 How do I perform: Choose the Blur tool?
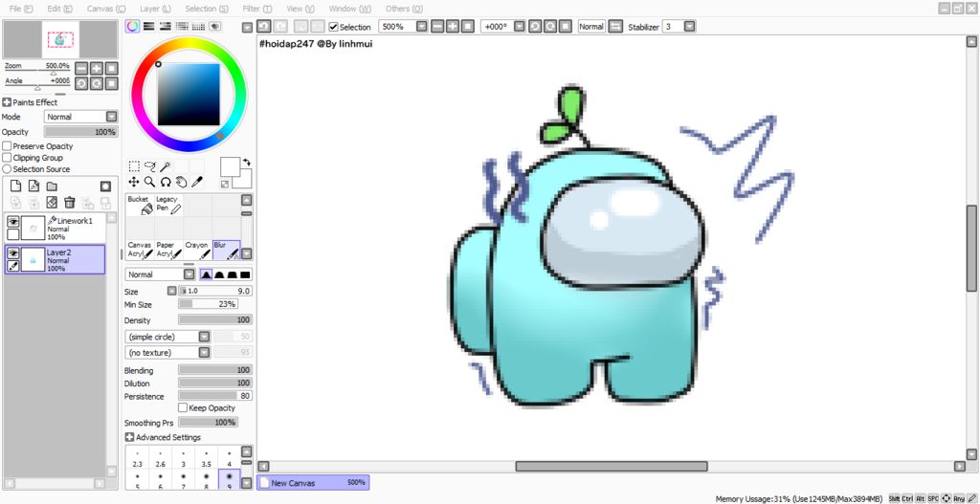click(x=226, y=250)
